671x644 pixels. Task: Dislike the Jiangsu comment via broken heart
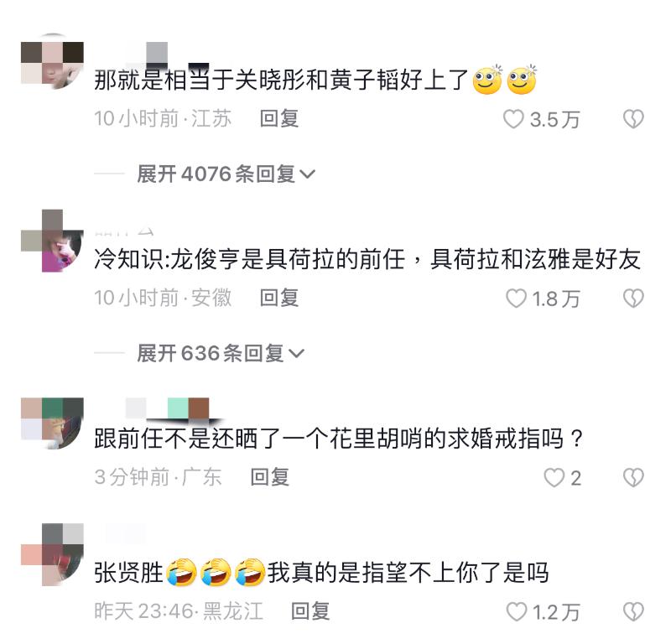(633, 119)
